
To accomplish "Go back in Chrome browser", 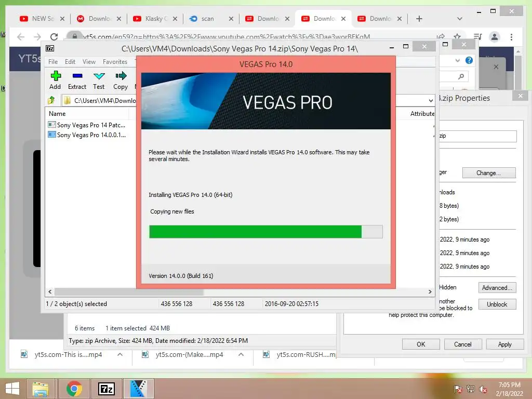I will (21, 37).
